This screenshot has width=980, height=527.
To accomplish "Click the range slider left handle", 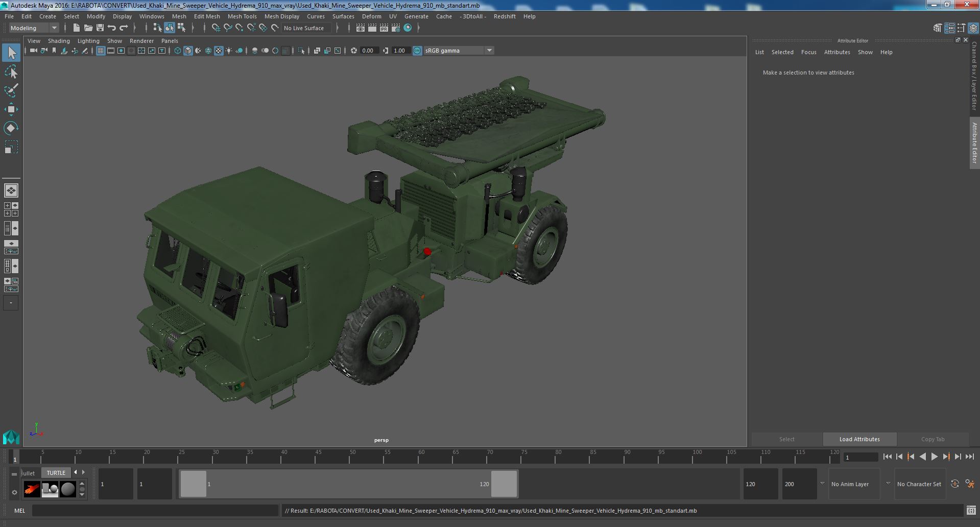I will point(194,484).
